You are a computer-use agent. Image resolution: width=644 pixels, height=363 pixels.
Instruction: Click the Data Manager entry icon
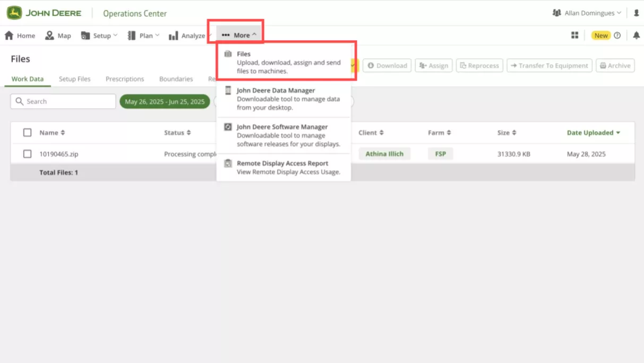point(228,90)
